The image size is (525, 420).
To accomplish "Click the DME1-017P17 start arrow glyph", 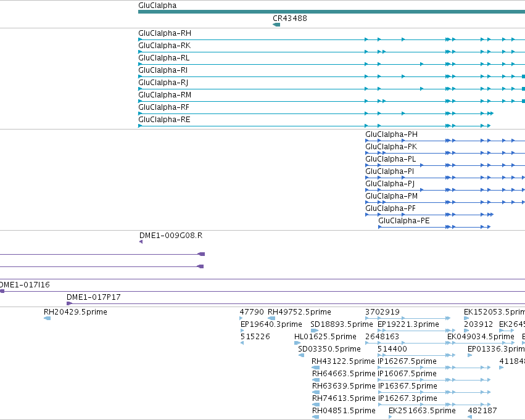I will [x=69, y=303].
